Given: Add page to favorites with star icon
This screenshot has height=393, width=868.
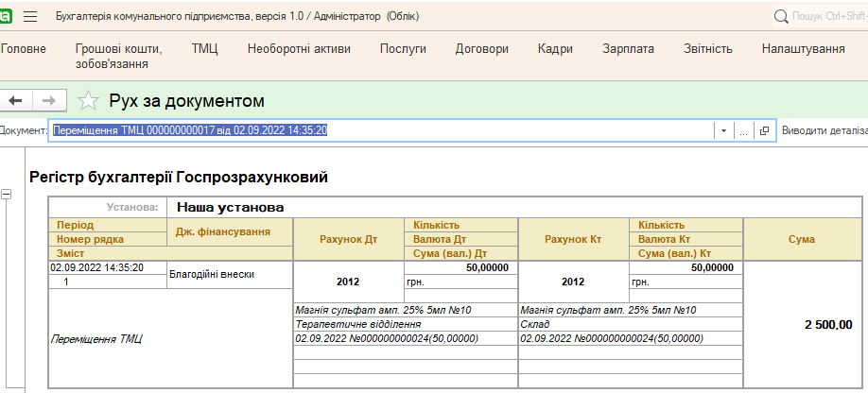Looking at the screenshot, I should click(88, 101).
